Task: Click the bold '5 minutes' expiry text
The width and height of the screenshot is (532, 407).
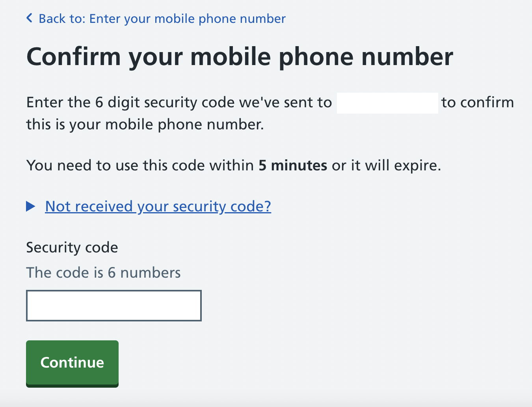Action: pos(292,165)
